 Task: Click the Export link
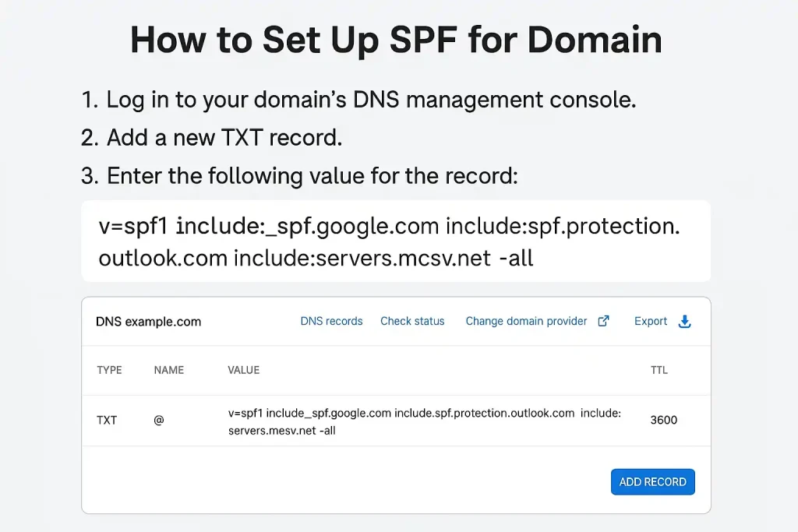(x=650, y=321)
